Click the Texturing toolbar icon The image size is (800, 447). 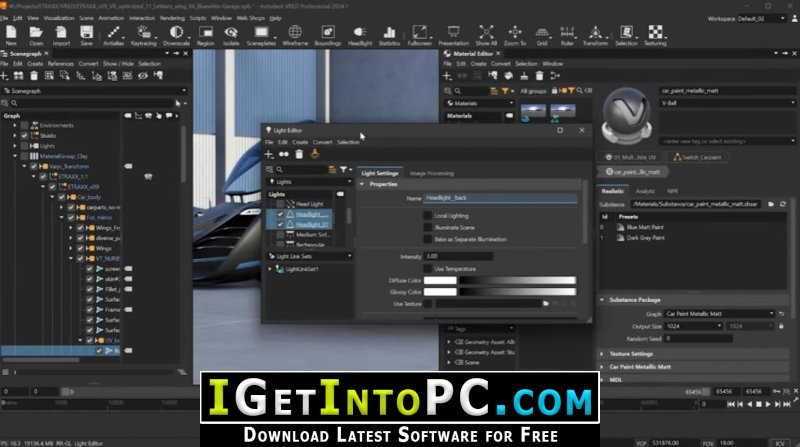[655, 35]
